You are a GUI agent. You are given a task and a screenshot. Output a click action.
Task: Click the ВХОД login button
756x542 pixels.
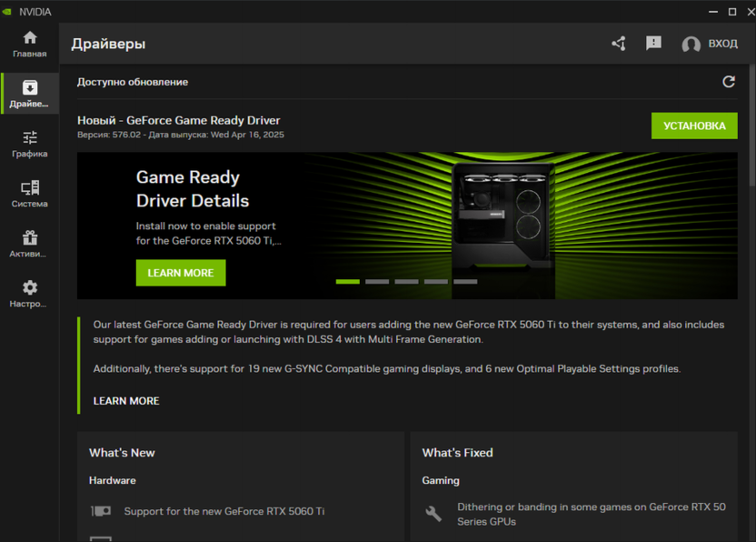pos(722,44)
